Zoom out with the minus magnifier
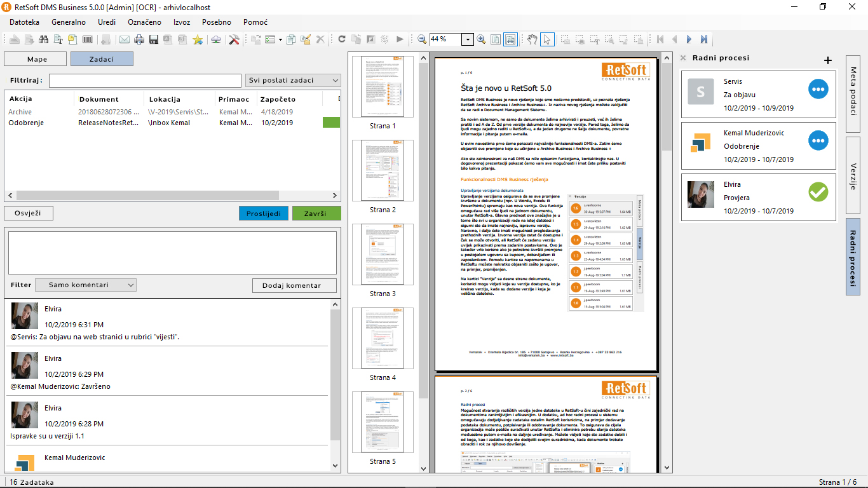This screenshot has height=488, width=868. [422, 39]
